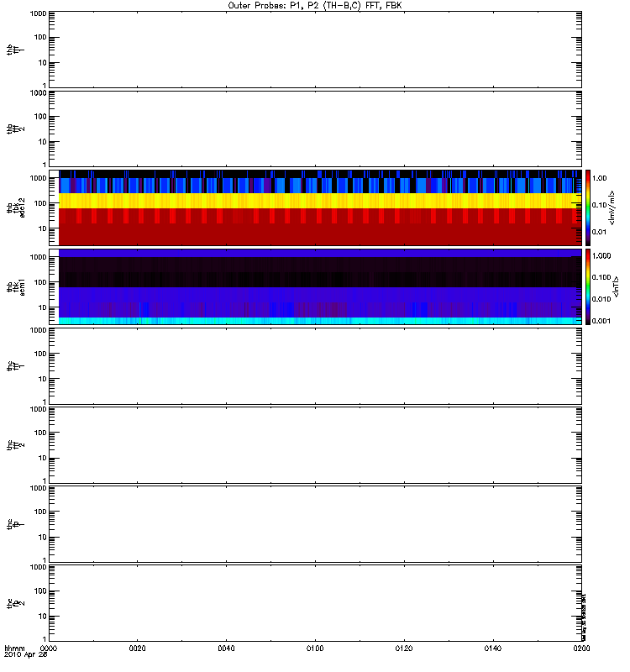Click the '0.100' value on the nT color bar
The height and width of the screenshot is (672, 630).
click(601, 277)
